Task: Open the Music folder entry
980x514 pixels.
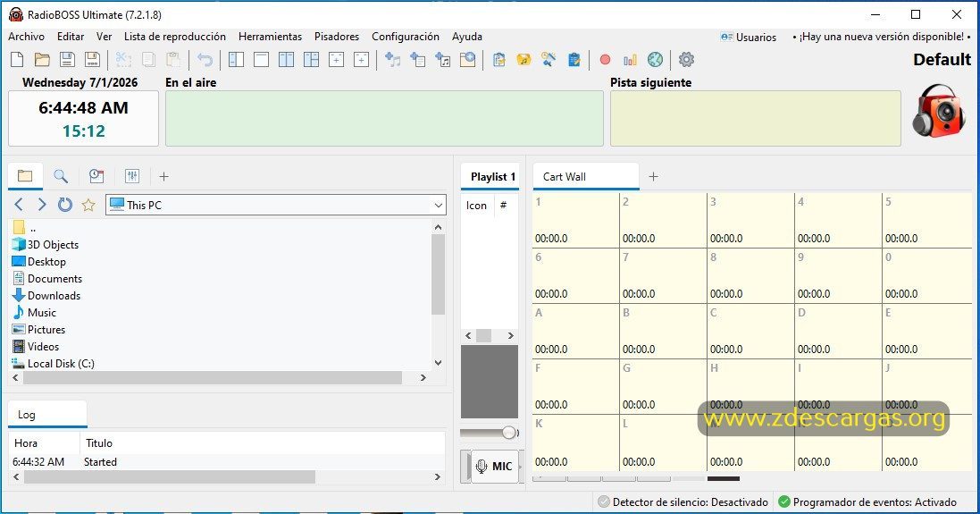Action: pos(34,312)
